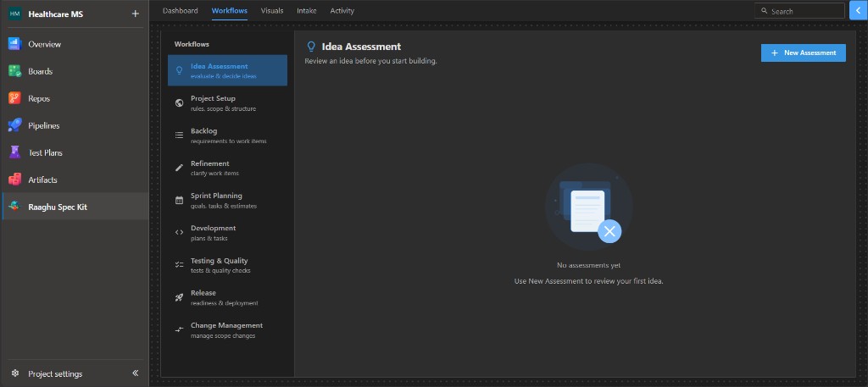The width and height of the screenshot is (868, 387).
Task: Click the Overview sidebar label
Action: [x=45, y=44]
